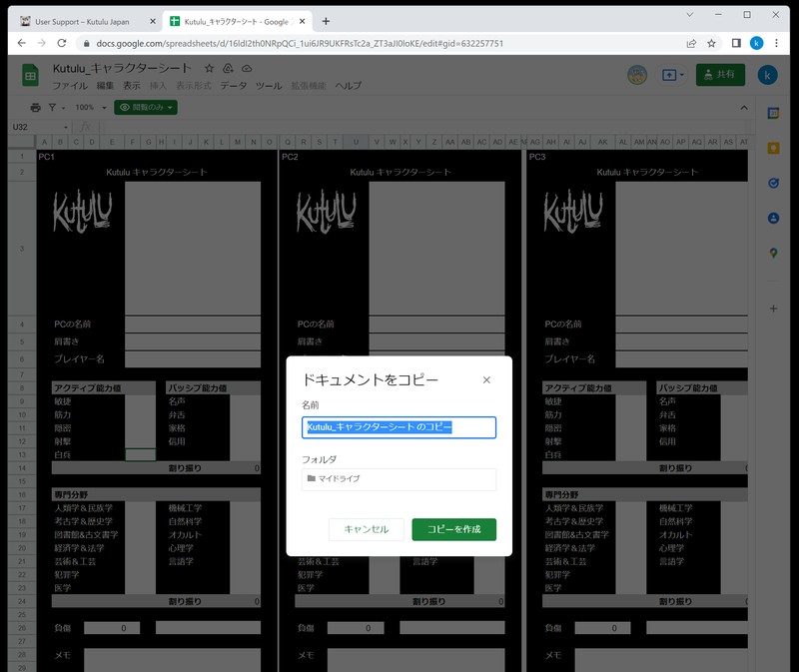Viewport: 799px width, 672px height.
Task: Click PC3 オカルト cell
Action: (676, 535)
